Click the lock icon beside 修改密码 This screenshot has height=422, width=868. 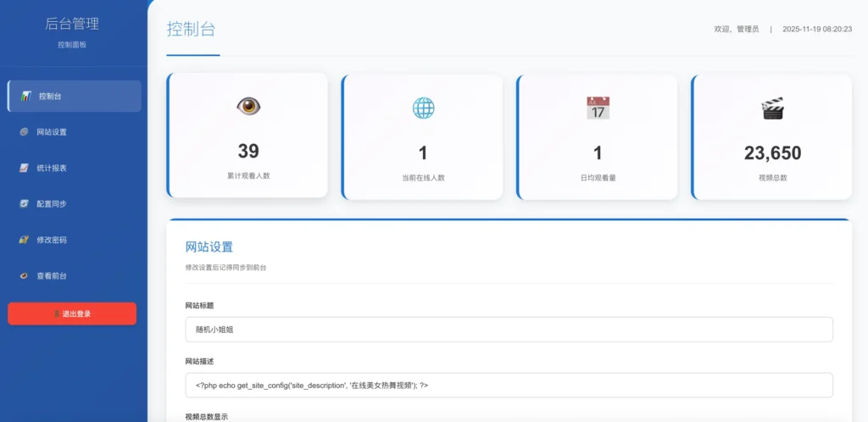pyautogui.click(x=24, y=240)
